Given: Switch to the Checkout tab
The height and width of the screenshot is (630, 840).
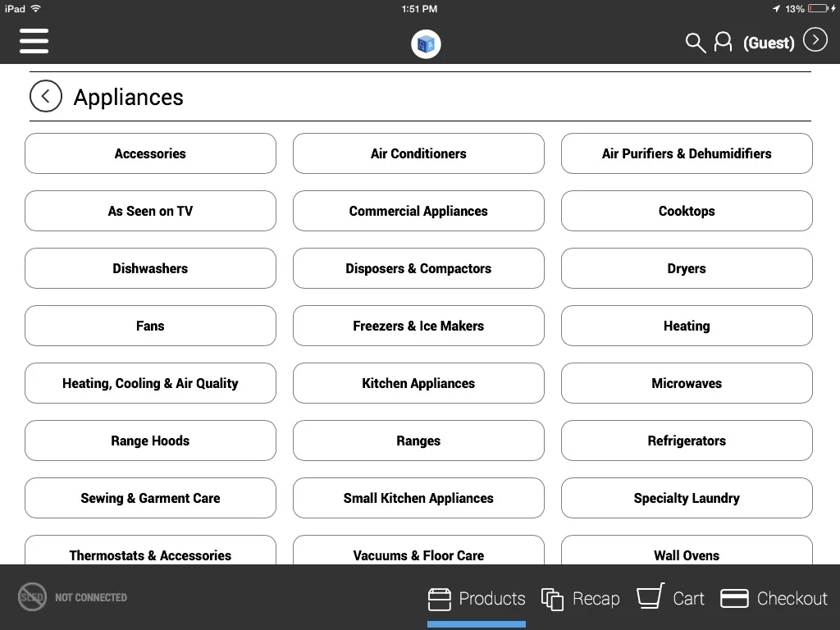Looking at the screenshot, I should [x=774, y=599].
